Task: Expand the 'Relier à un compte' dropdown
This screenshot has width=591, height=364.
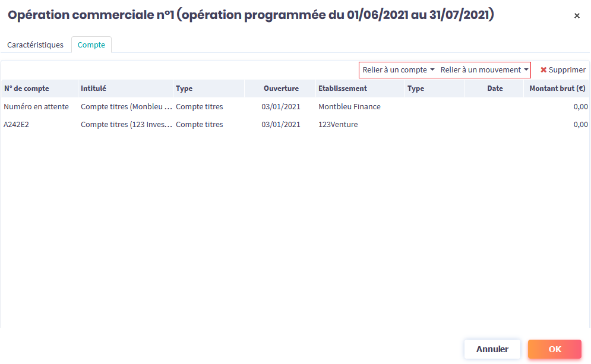Action: 399,70
